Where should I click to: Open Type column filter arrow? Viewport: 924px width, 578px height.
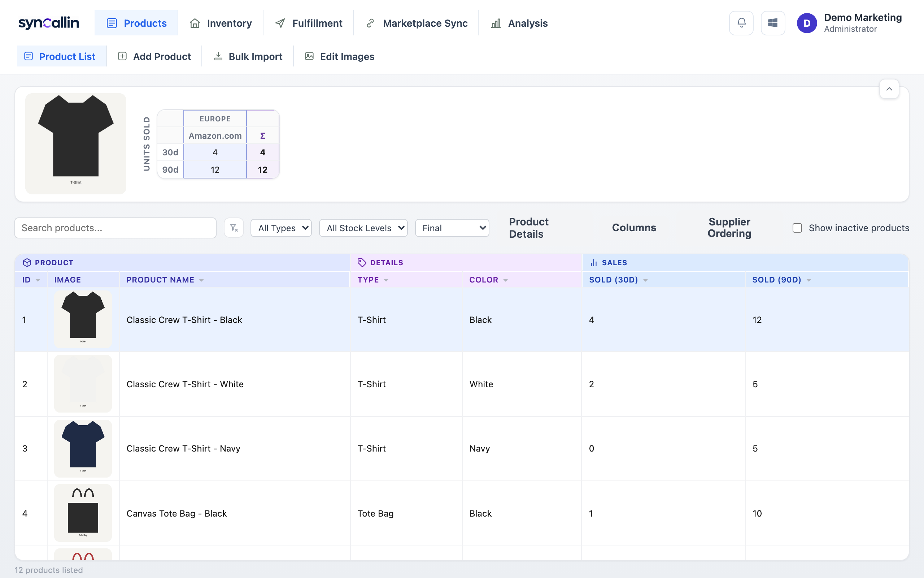point(386,280)
